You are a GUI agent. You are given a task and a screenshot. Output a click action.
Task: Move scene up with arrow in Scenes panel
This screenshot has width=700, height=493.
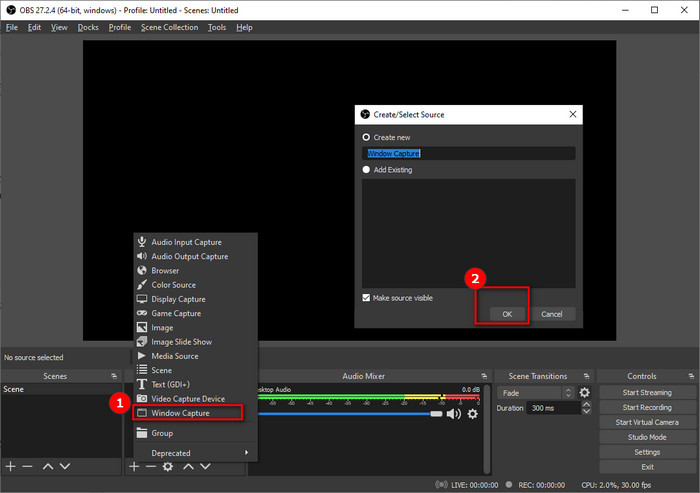coord(48,466)
